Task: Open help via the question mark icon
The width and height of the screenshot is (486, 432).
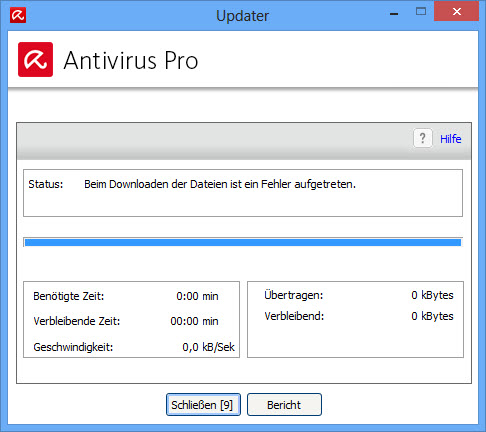Action: point(423,138)
